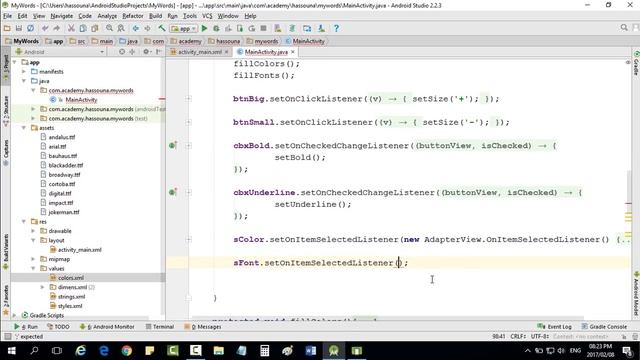Expand the drawable folder node
The width and height of the screenshot is (640, 360).
(33, 231)
